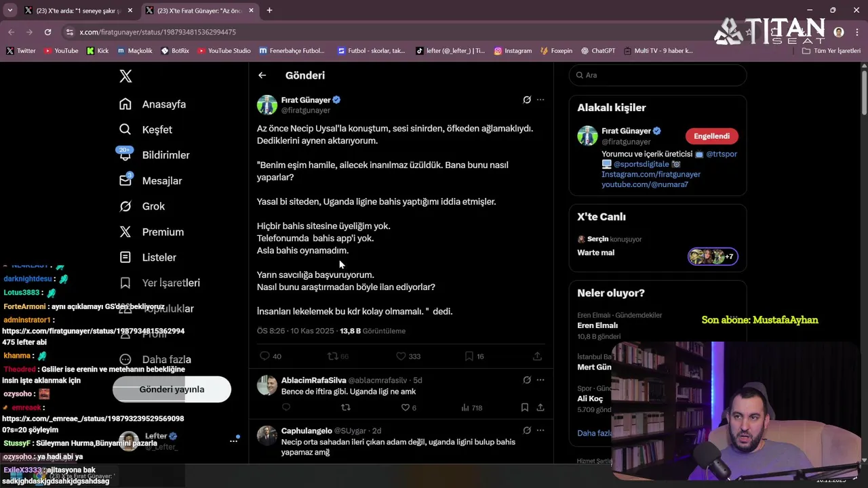Image resolution: width=868 pixels, height=488 pixels.
Task: View 13,8 B Görüntüleme stats
Action: pos(372,331)
